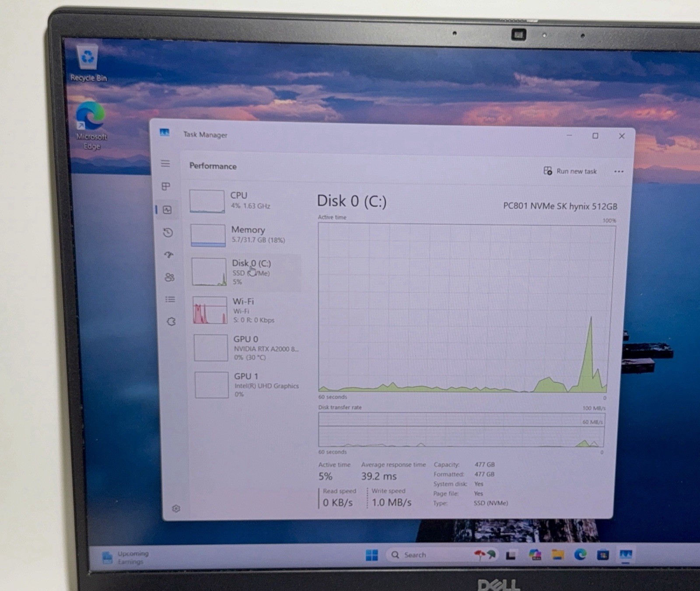Open the Users page icon

pyautogui.click(x=170, y=277)
